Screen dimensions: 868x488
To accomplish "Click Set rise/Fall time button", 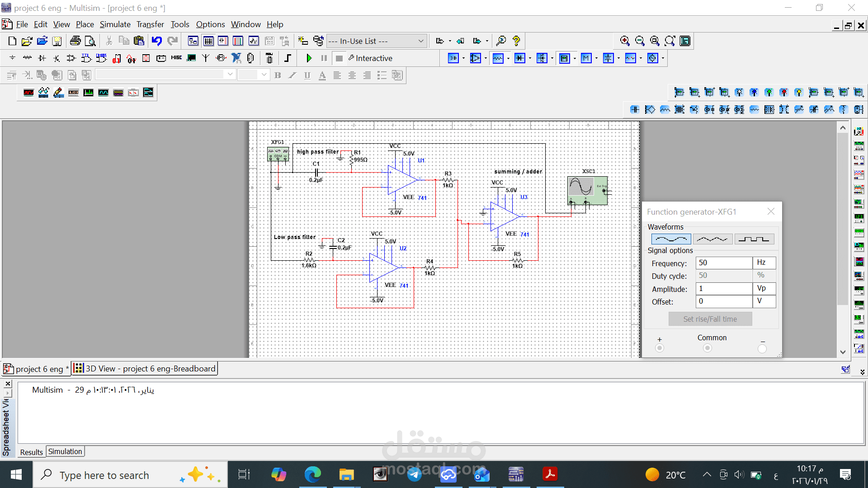I will [x=710, y=319].
